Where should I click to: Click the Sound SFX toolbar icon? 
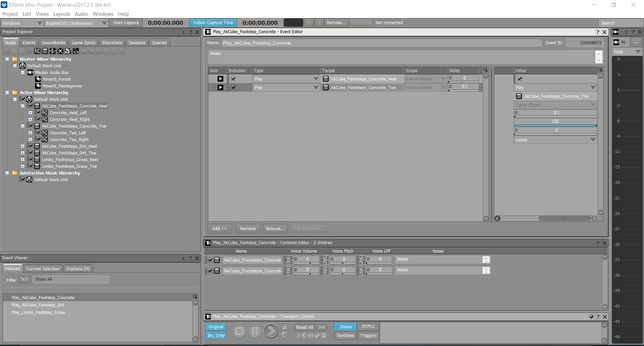point(68,51)
